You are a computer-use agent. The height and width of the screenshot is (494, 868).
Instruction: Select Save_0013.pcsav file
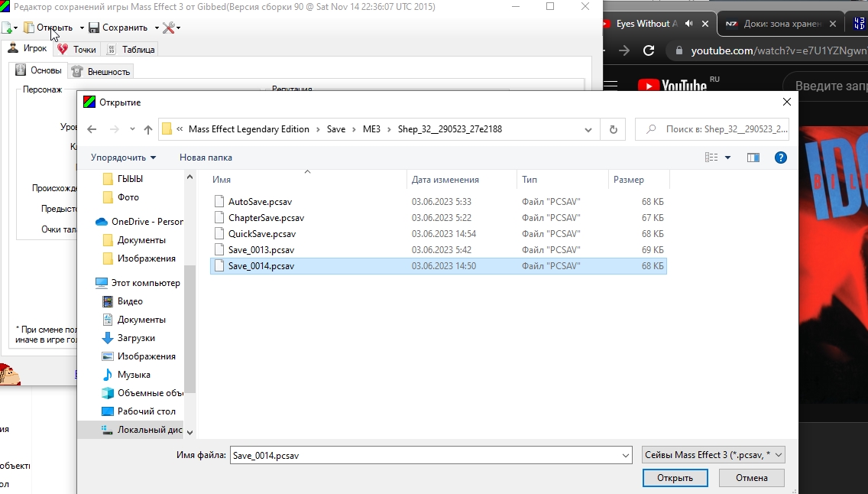[x=438, y=250]
